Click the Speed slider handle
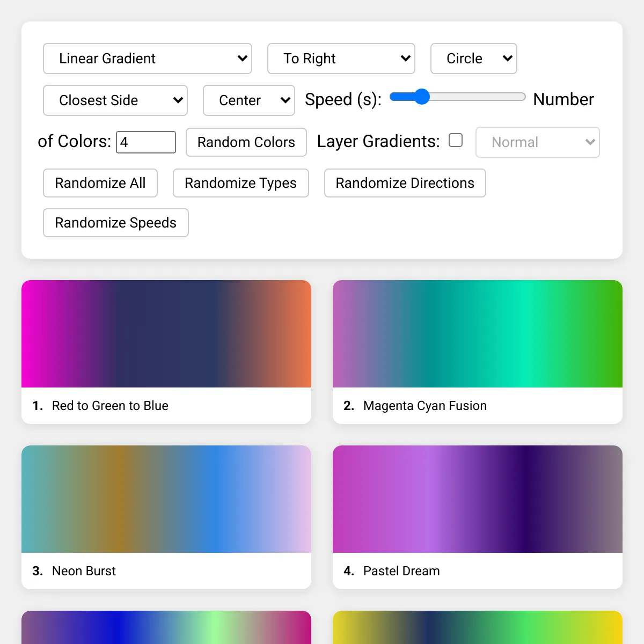 (x=422, y=97)
